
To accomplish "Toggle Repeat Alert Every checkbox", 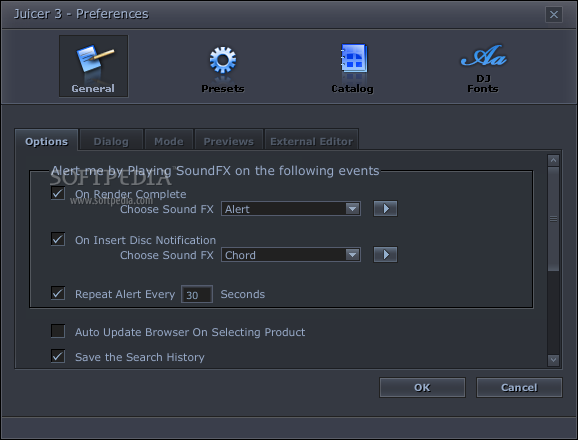I will [x=58, y=293].
